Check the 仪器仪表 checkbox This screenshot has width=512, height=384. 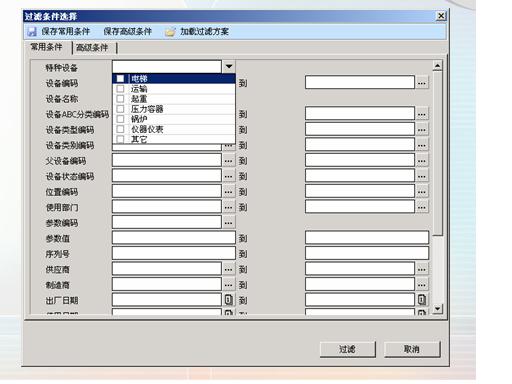click(x=120, y=129)
